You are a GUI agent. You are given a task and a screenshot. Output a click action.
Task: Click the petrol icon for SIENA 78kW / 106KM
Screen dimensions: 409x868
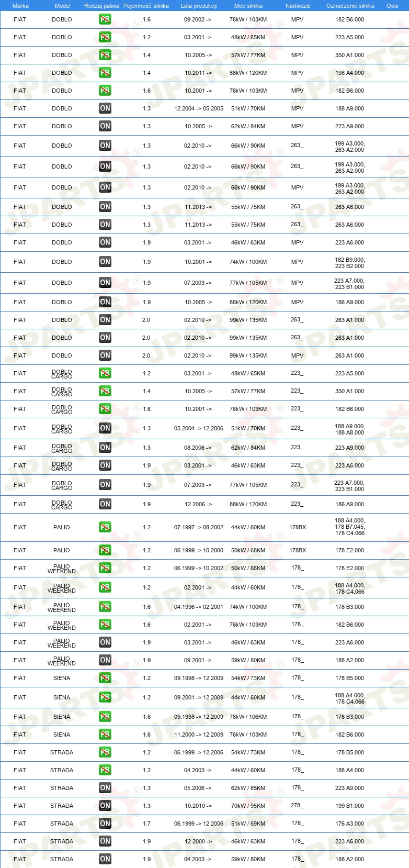(x=105, y=717)
